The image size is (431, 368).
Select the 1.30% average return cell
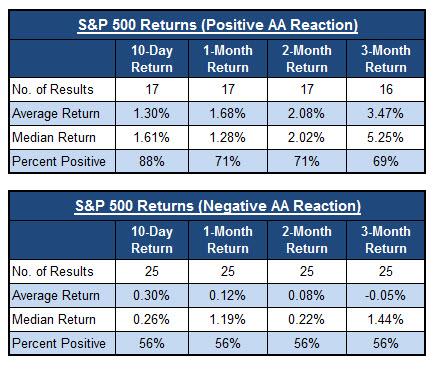coord(152,113)
